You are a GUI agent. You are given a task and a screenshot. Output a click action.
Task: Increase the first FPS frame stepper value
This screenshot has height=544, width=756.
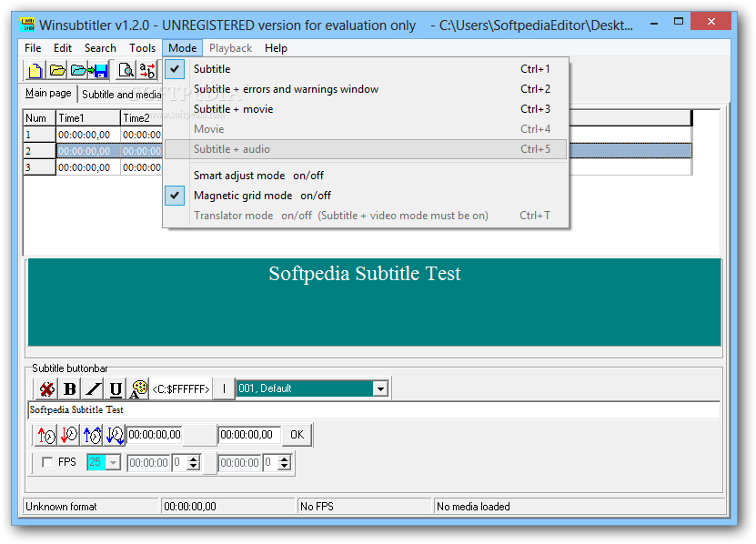pos(194,458)
